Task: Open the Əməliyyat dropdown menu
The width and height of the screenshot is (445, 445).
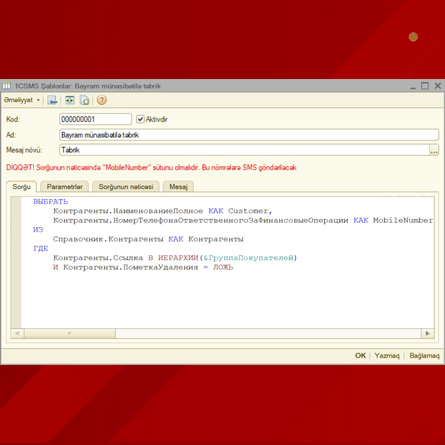Action: [22, 100]
